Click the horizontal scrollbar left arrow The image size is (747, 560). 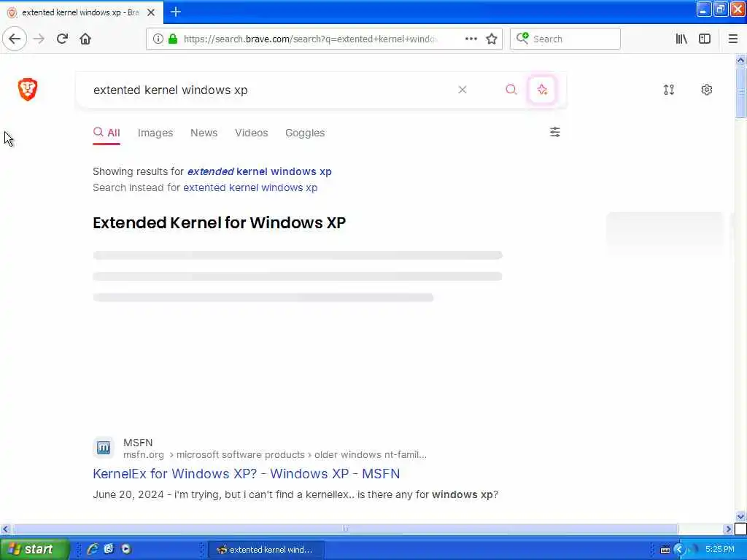click(5, 529)
